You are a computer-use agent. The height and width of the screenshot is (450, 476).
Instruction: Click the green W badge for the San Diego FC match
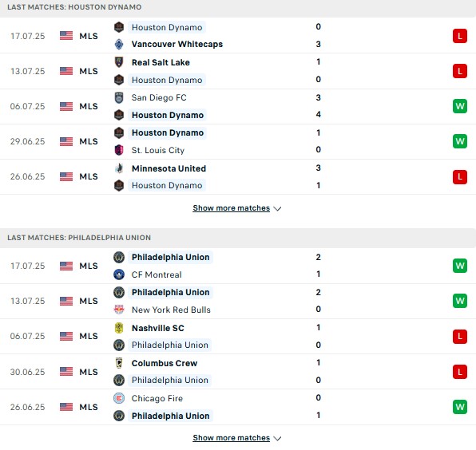click(x=459, y=106)
